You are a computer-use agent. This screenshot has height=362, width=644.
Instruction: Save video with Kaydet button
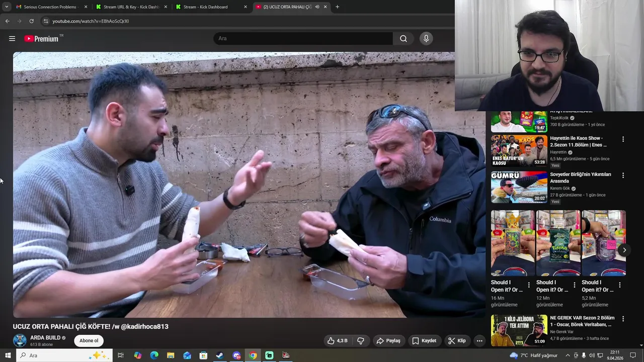[x=424, y=341]
